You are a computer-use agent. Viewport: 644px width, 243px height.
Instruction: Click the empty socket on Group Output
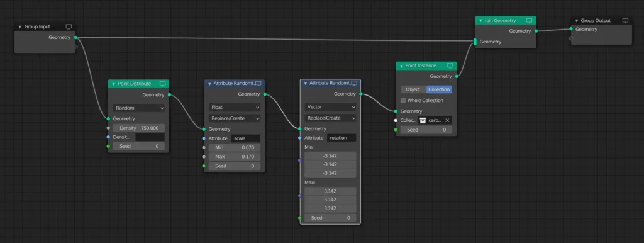pos(571,38)
